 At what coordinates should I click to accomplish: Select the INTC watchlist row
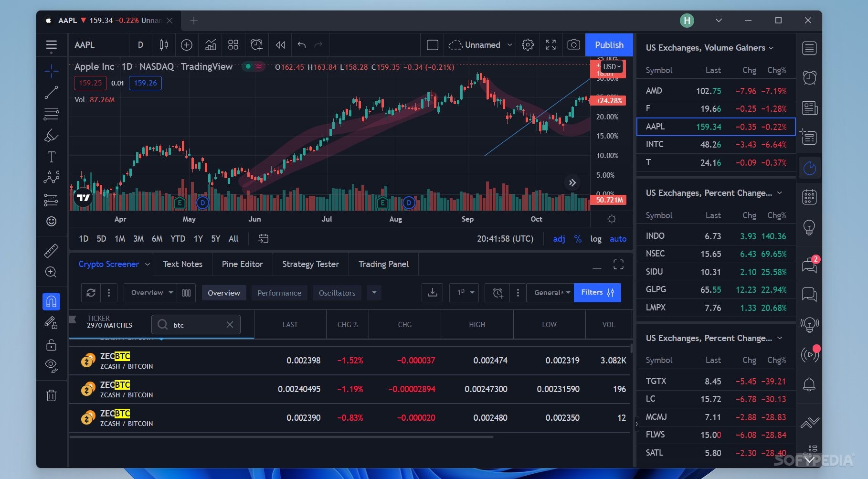(x=716, y=144)
